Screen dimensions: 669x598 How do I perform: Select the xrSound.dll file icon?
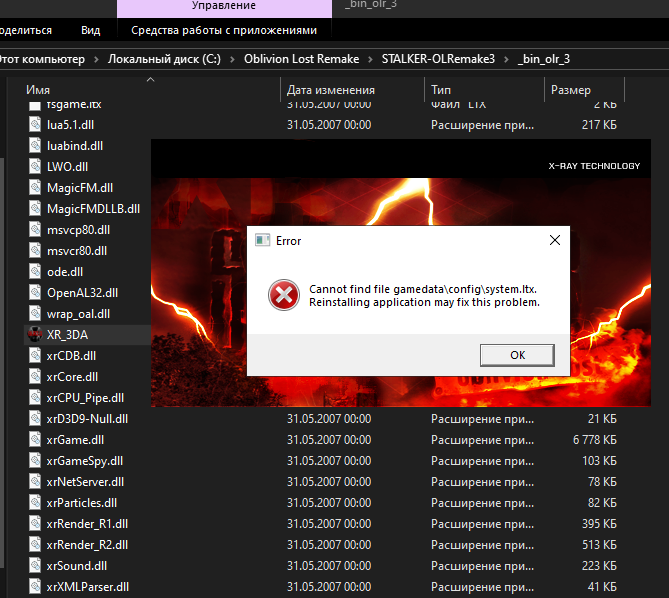click(x=35, y=566)
